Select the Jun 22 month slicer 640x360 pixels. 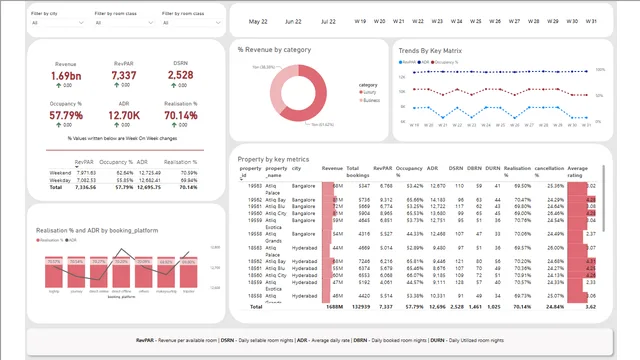pos(293,22)
